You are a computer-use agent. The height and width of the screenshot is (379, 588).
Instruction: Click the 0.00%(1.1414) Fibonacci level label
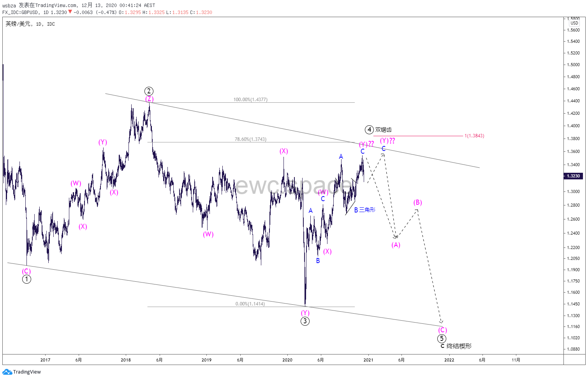click(x=250, y=304)
